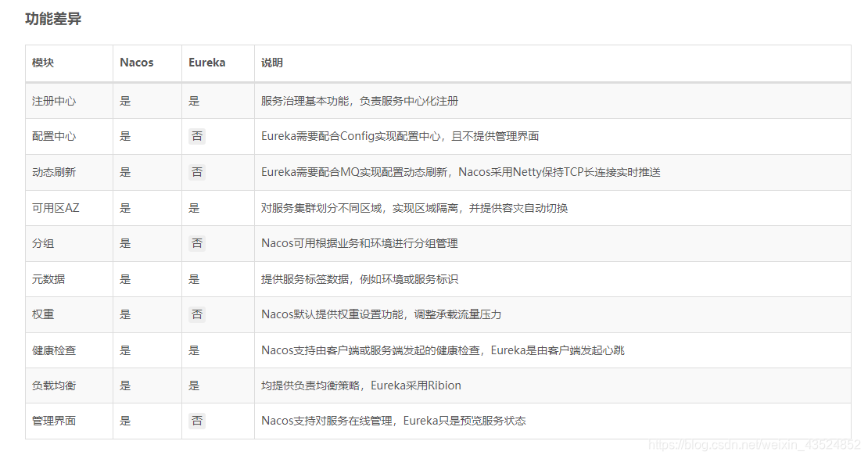The height and width of the screenshot is (459, 868).
Task: Click the 否 badge in 动态刷新 row
Action: point(197,172)
